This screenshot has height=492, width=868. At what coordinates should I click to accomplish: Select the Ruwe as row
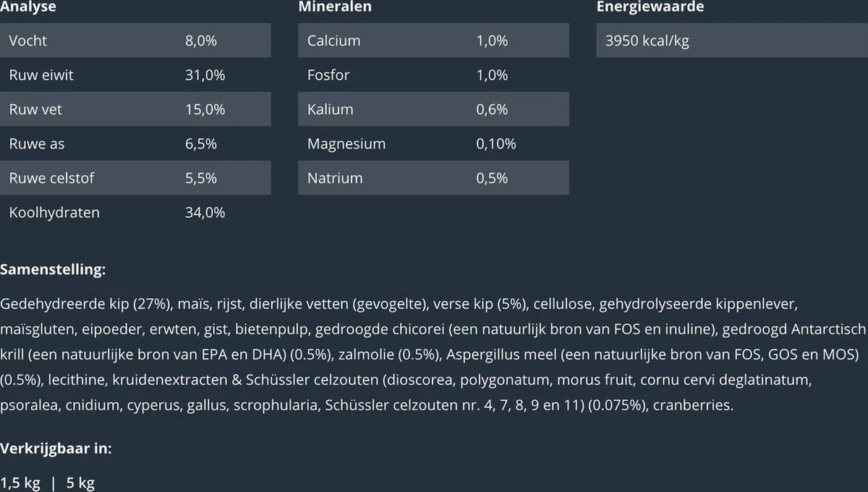point(135,144)
